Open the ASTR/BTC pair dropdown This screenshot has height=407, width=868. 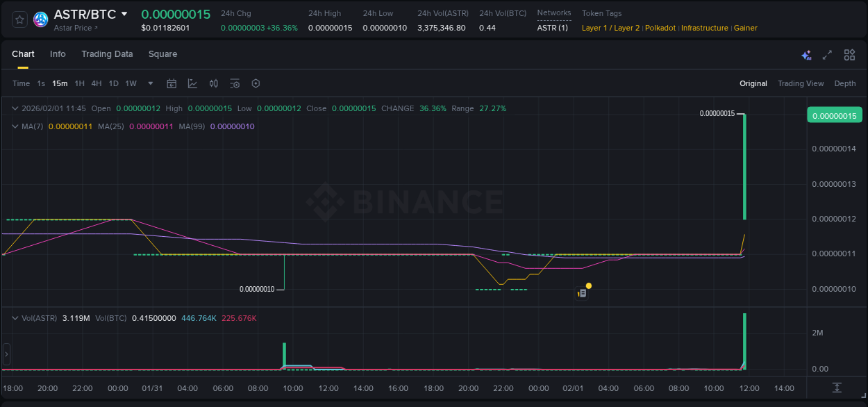click(125, 13)
